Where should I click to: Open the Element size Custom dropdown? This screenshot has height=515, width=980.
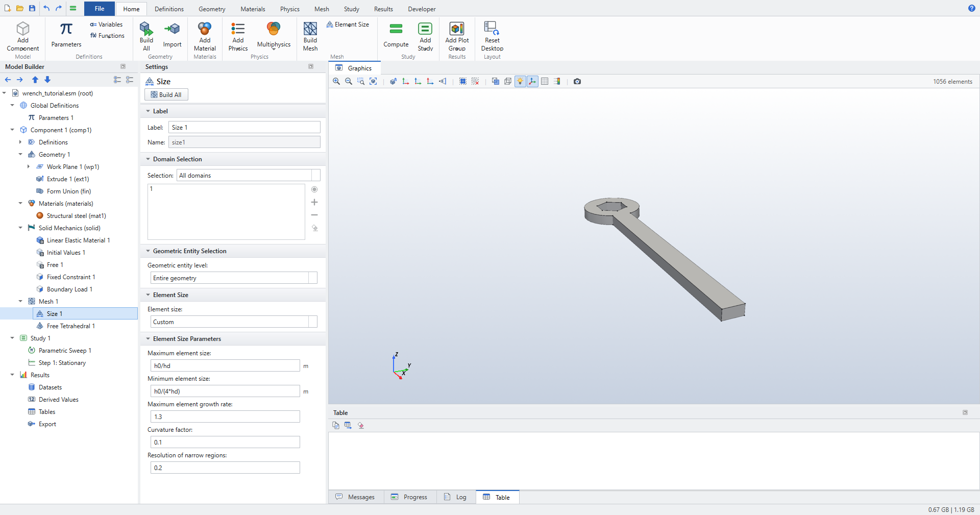coord(234,322)
